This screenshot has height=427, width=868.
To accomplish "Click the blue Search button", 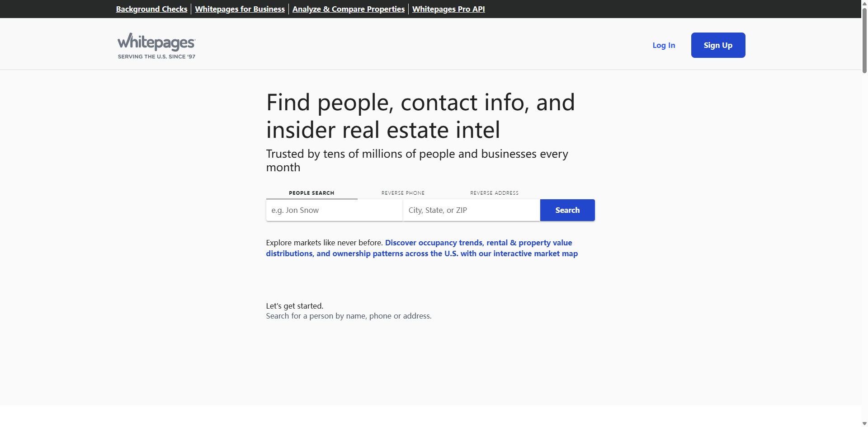I will pyautogui.click(x=567, y=210).
